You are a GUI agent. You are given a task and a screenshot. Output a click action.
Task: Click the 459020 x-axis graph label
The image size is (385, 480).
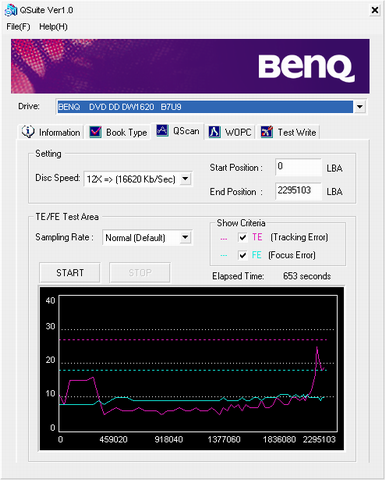tap(113, 439)
